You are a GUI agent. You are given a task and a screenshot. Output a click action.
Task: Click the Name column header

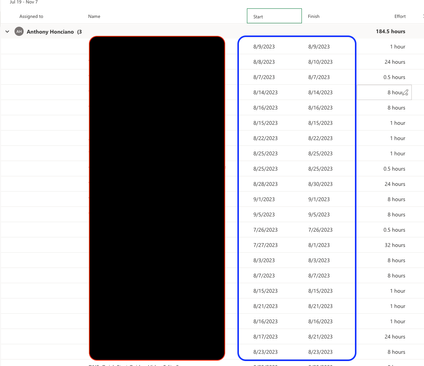[x=94, y=16]
